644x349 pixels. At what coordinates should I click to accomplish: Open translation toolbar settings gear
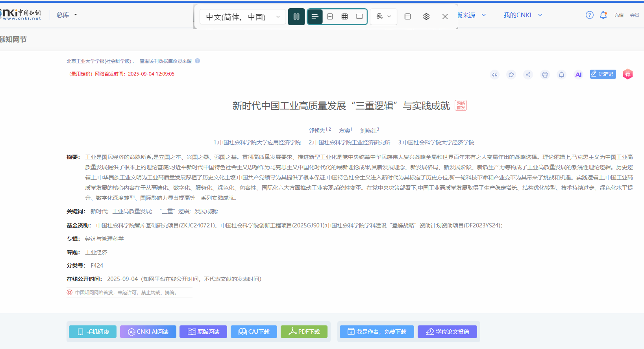point(426,17)
